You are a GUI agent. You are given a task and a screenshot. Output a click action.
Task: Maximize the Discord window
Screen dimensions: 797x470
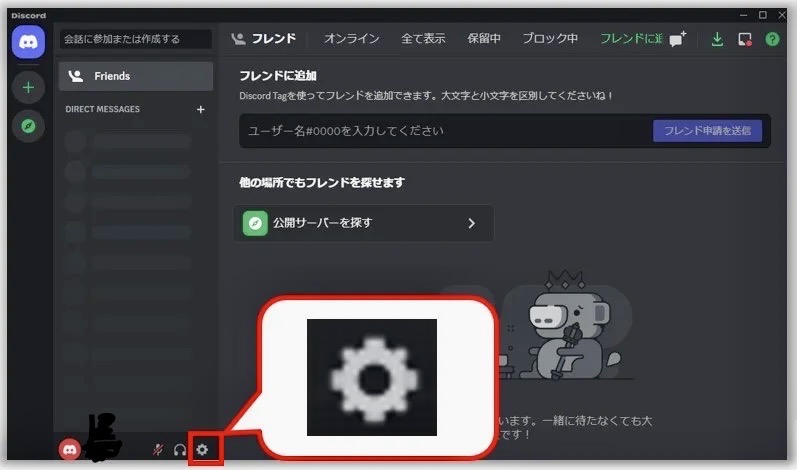762,15
